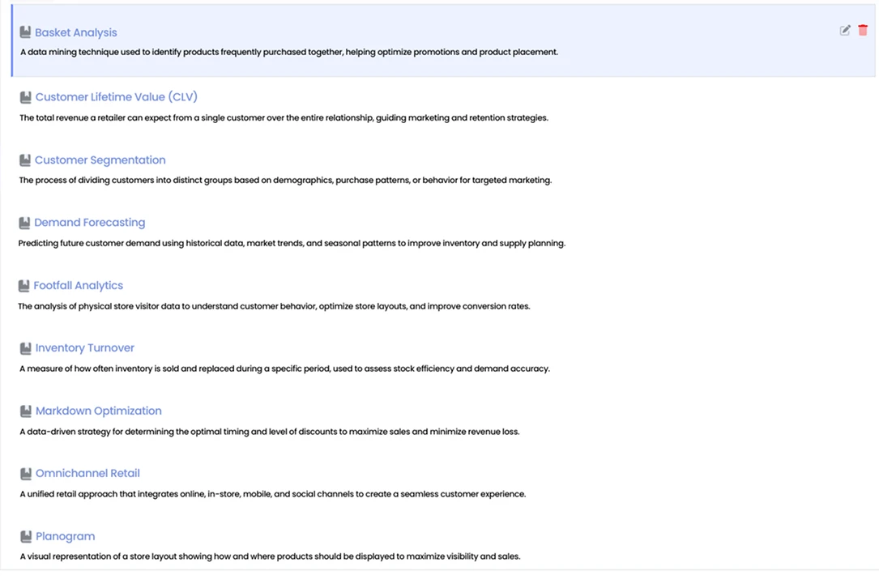Select the Markdown Optimization term link
The height and width of the screenshot is (588, 879).
98,411
